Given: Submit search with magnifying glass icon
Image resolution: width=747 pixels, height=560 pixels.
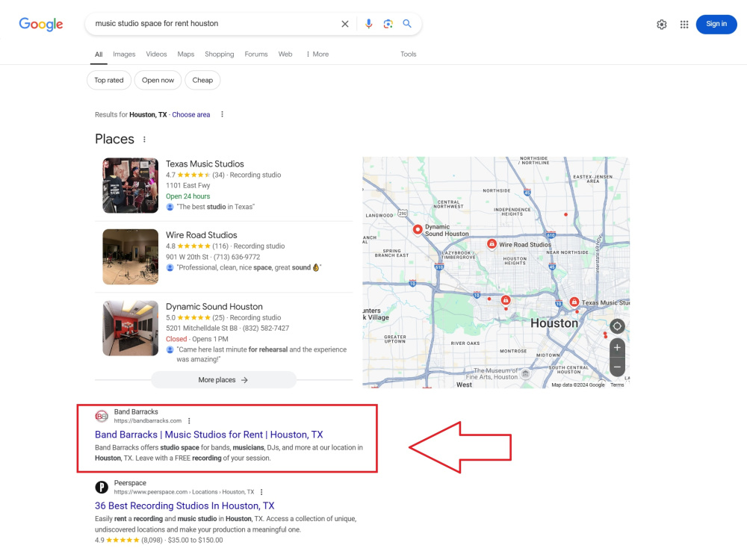Looking at the screenshot, I should click(x=407, y=23).
